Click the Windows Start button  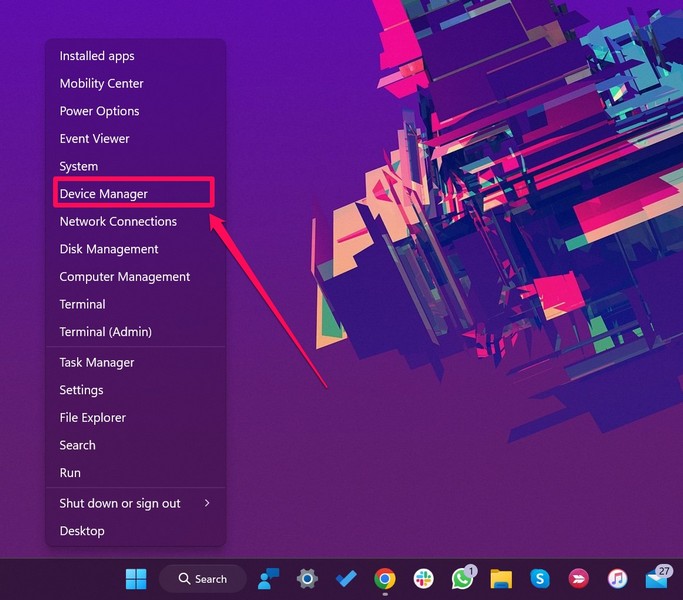tap(136, 578)
